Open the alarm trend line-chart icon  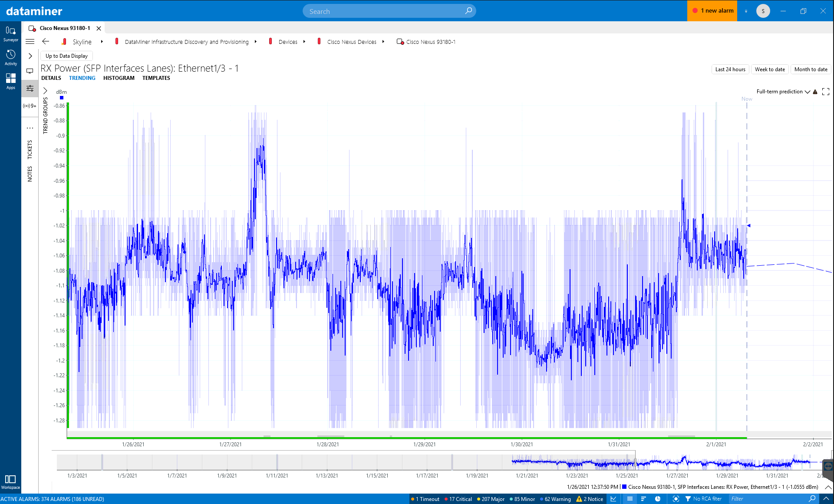pos(613,499)
